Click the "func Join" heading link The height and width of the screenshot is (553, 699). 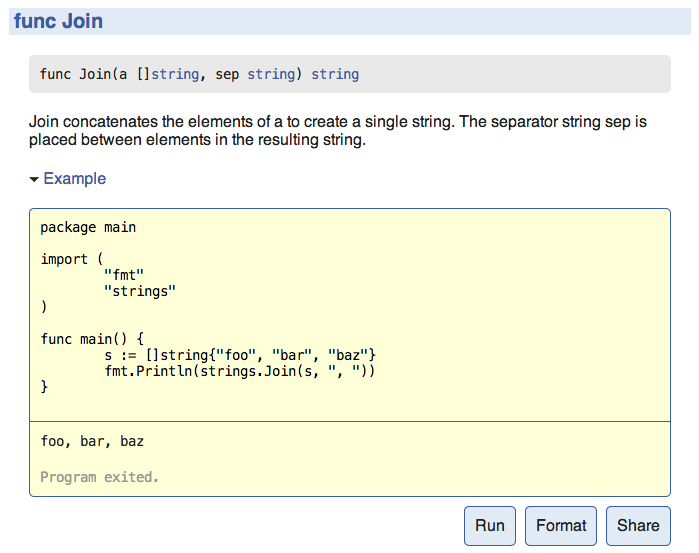tap(58, 21)
